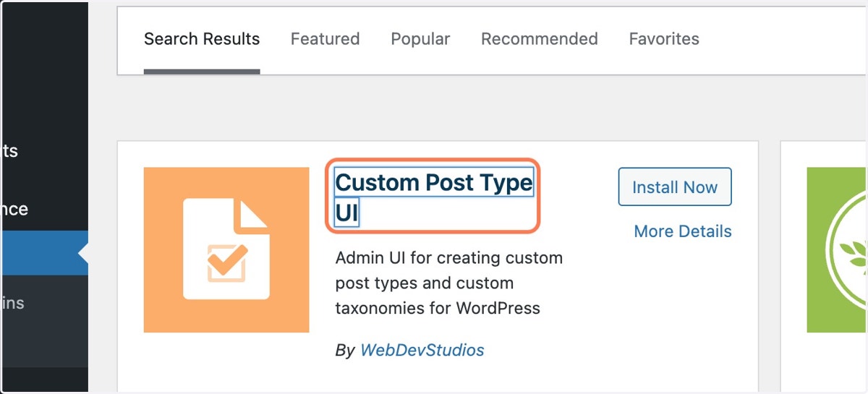This screenshot has width=868, height=394.
Task: Open the Favorites tab
Action: (x=664, y=39)
